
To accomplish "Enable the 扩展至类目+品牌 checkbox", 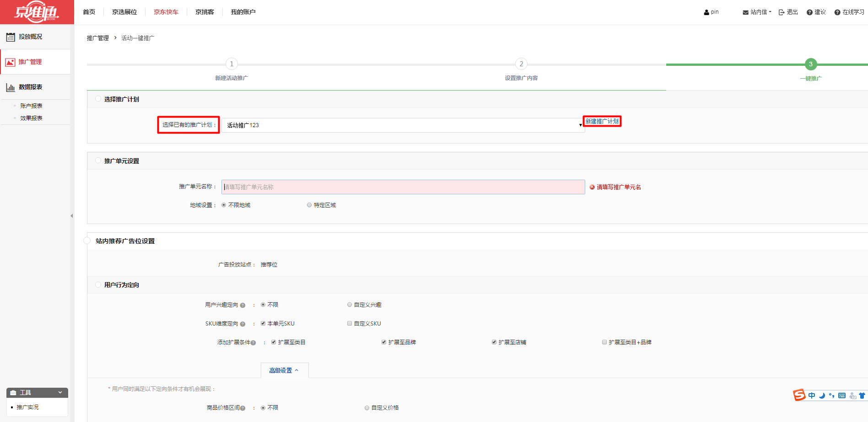I will click(604, 342).
